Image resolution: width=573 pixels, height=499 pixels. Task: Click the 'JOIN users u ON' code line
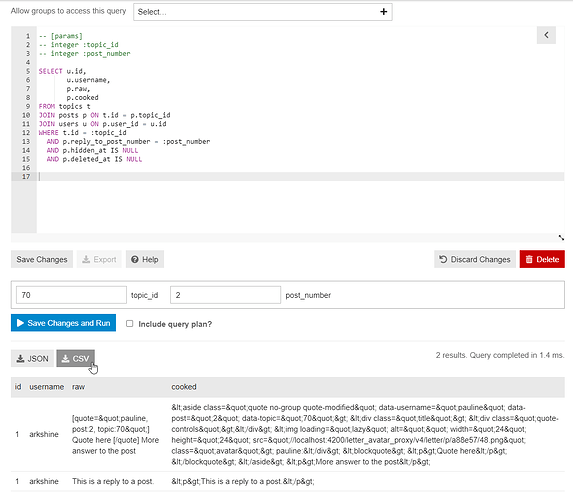click(x=103, y=124)
